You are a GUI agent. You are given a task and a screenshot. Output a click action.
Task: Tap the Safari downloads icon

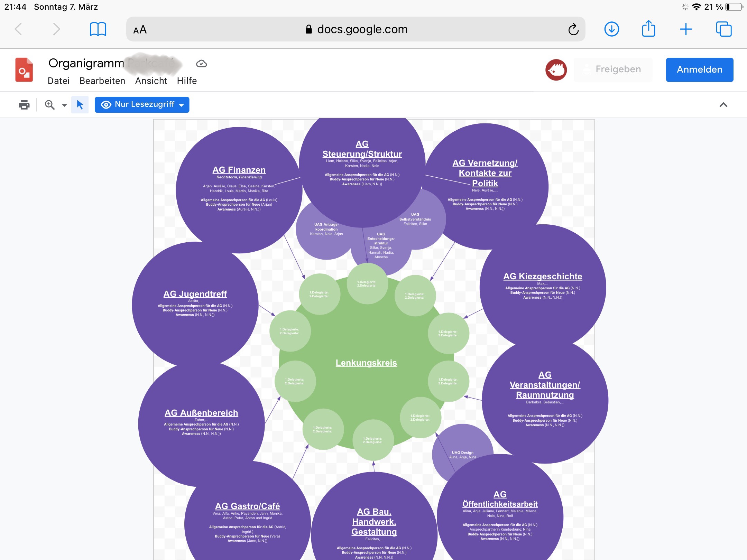(611, 29)
